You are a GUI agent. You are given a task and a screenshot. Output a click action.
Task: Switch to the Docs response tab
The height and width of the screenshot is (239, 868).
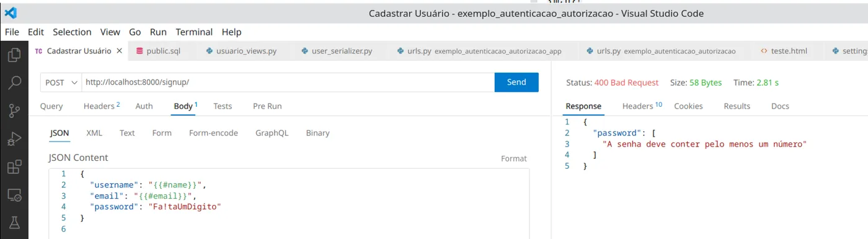(x=780, y=106)
